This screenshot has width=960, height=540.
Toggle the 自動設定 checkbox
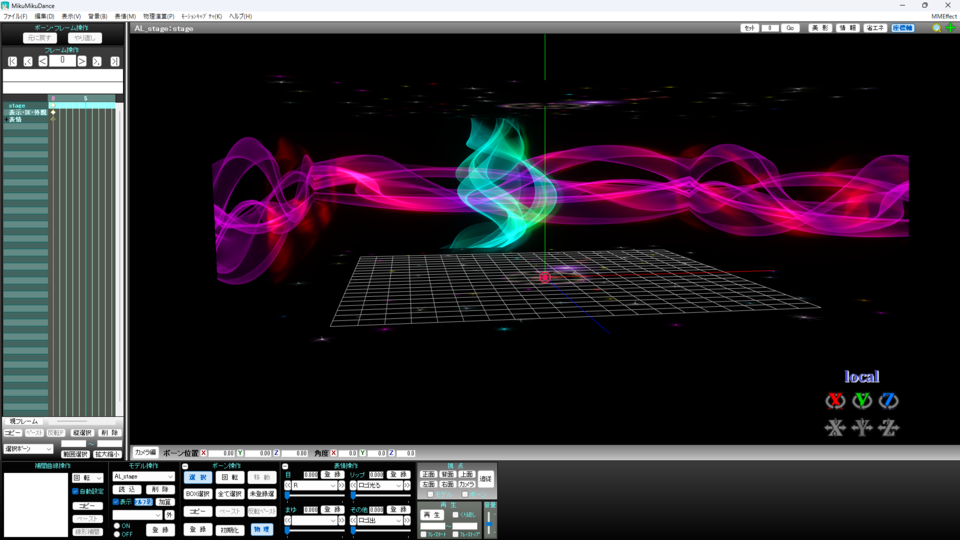pyautogui.click(x=75, y=491)
